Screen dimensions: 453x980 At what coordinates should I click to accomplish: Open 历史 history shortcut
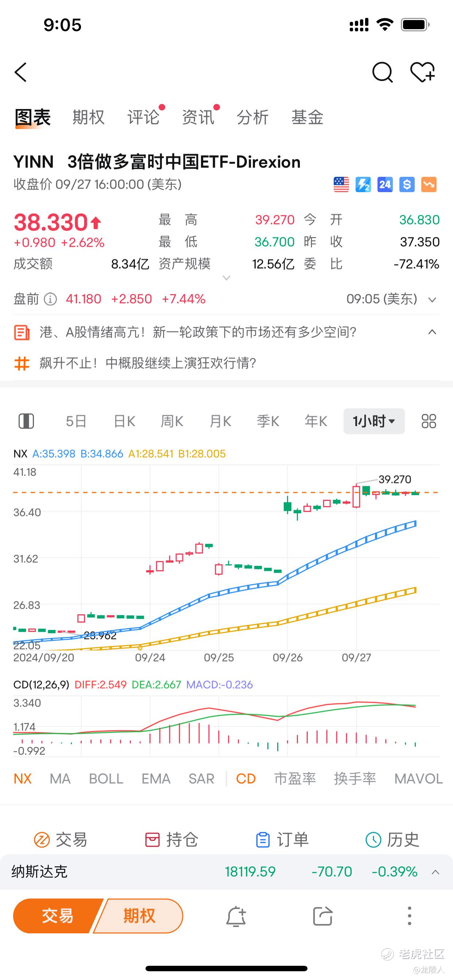(x=392, y=839)
